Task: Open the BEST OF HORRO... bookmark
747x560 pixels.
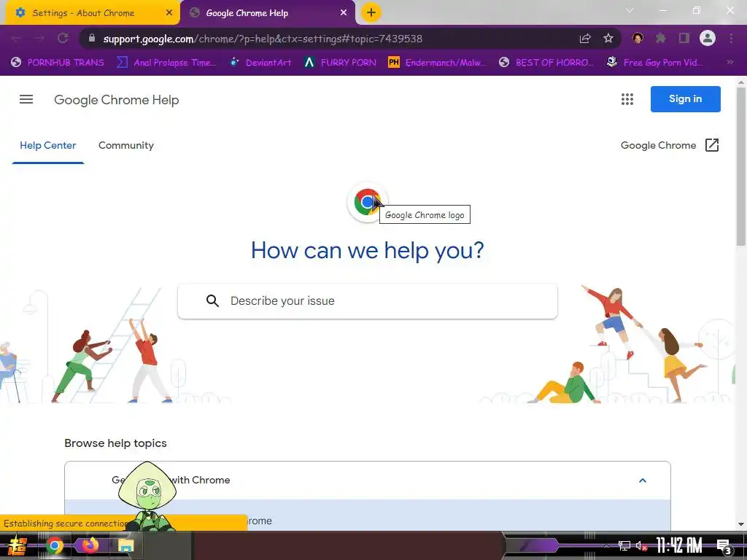Action: tap(547, 63)
